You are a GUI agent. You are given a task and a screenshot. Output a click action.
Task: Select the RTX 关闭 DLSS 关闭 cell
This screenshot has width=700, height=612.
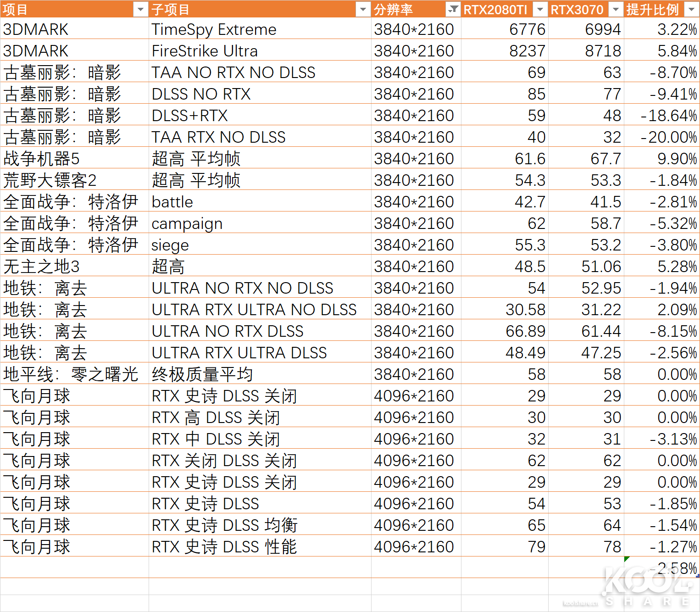pyautogui.click(x=260, y=460)
